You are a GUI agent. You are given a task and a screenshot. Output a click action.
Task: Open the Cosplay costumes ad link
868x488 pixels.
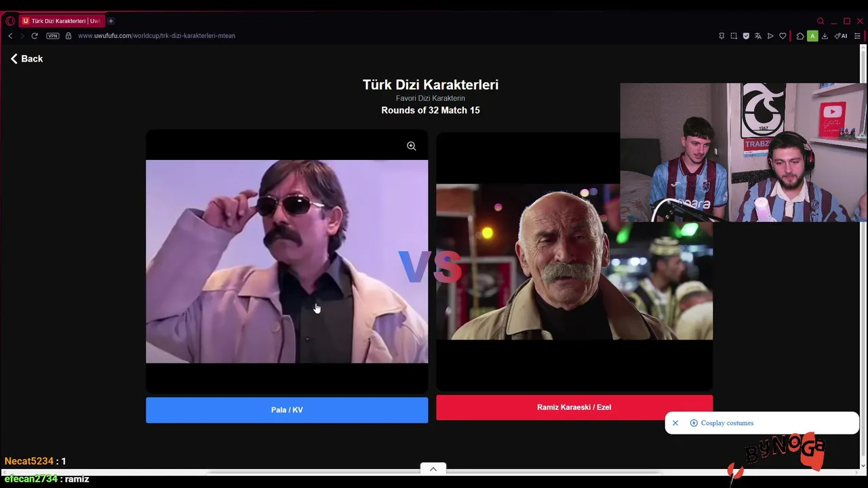point(727,423)
